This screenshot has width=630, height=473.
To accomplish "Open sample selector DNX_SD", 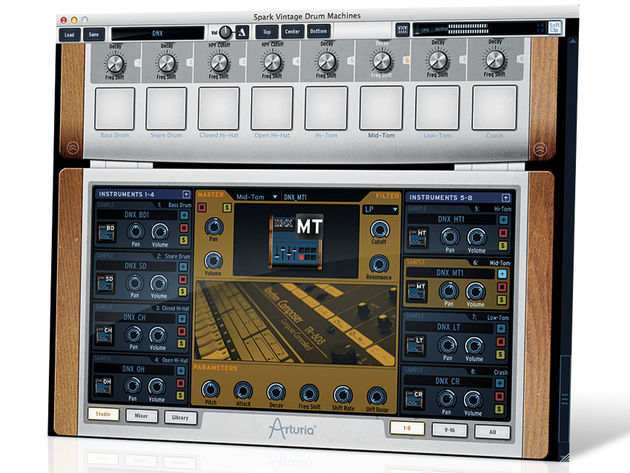I will (x=136, y=266).
